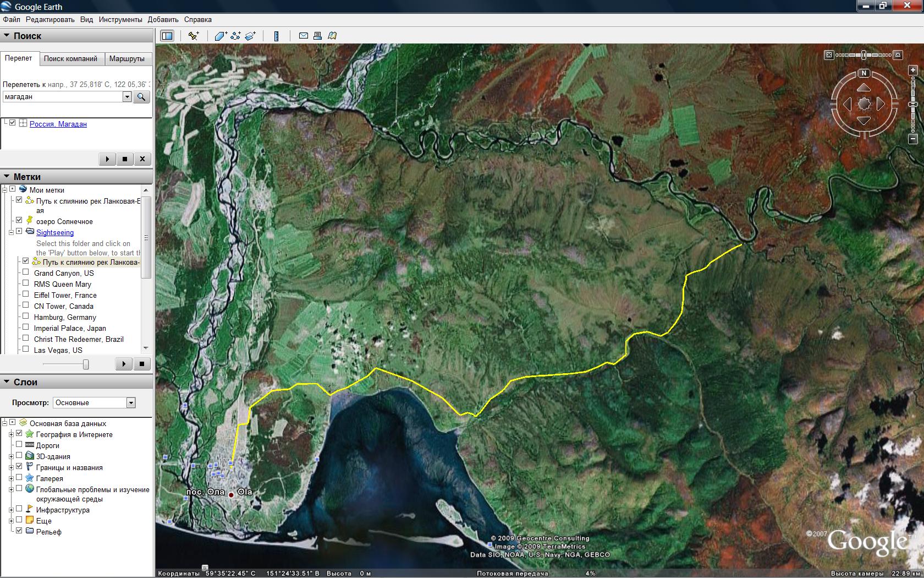Enable the Дороги layer checkbox
924x578 pixels.
pos(19,445)
